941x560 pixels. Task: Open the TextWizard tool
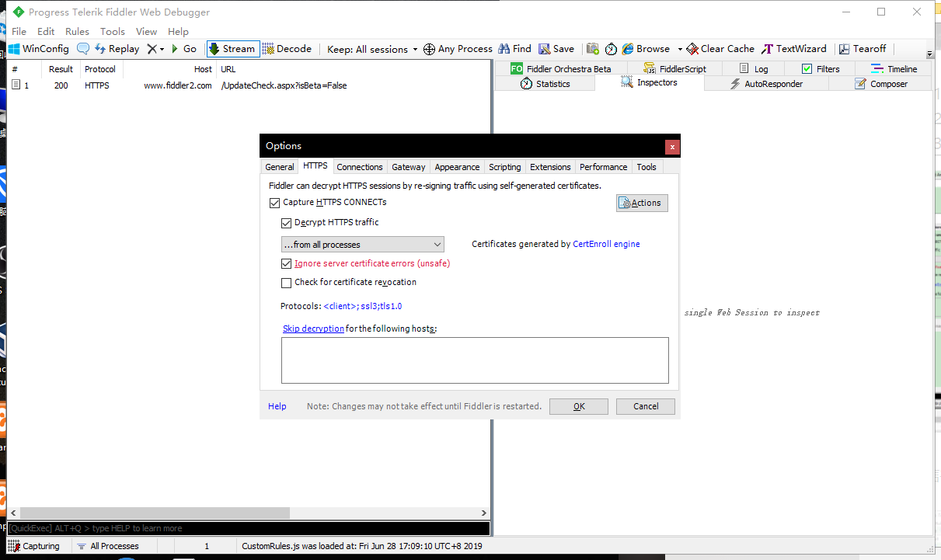(x=794, y=48)
